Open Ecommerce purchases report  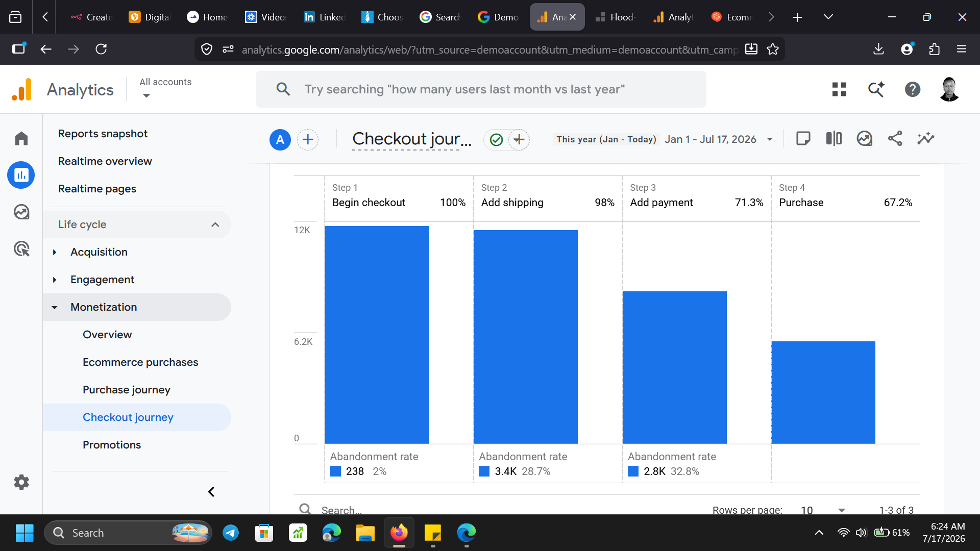[140, 362]
